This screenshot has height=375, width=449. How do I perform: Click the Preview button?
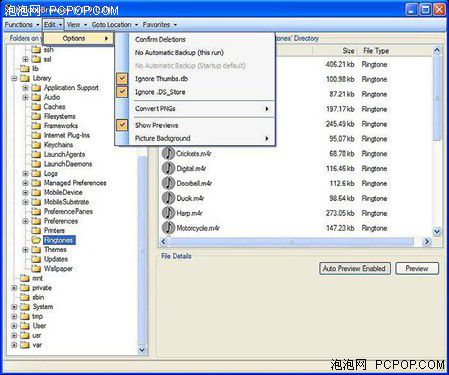[417, 268]
